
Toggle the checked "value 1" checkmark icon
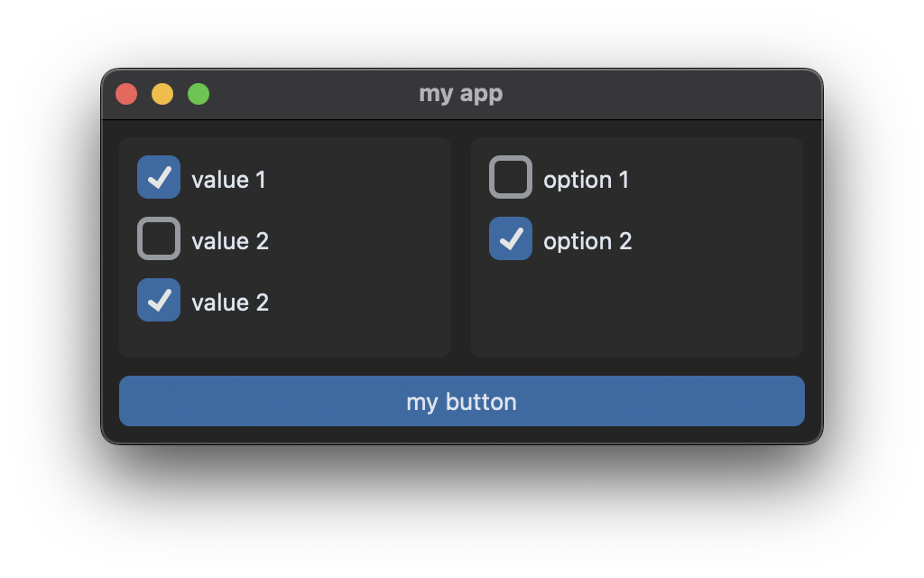click(x=159, y=178)
